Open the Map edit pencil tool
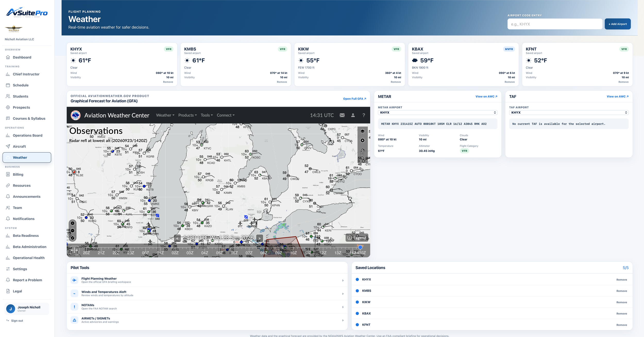Screen dimensions: 644x337 (73, 238)
